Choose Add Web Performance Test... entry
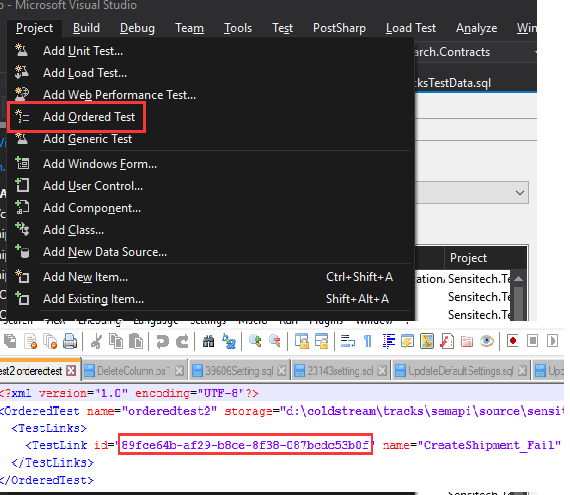The height and width of the screenshot is (495, 570). click(211, 95)
